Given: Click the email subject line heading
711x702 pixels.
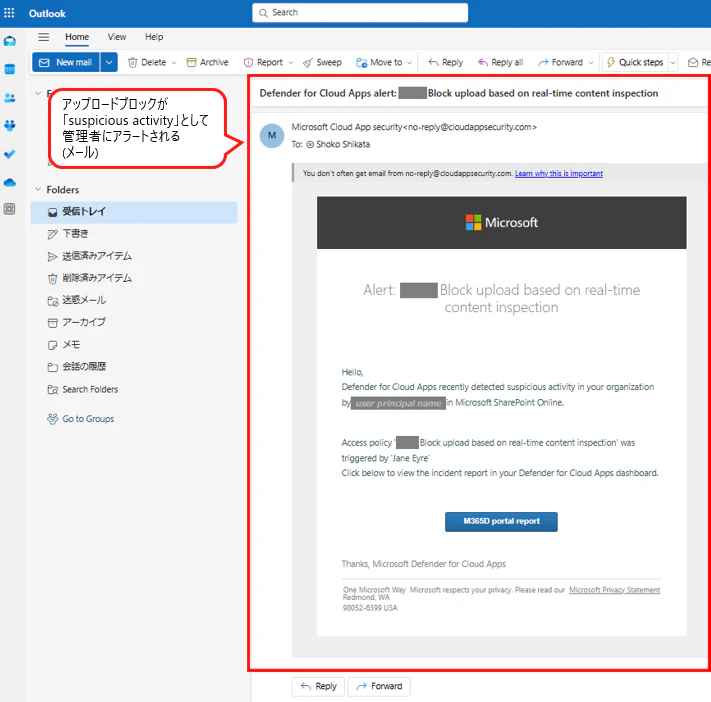Looking at the screenshot, I should pos(458,93).
